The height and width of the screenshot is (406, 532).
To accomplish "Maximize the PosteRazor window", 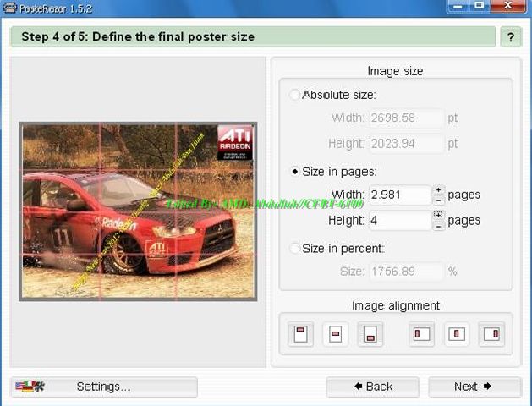I will 479,6.
